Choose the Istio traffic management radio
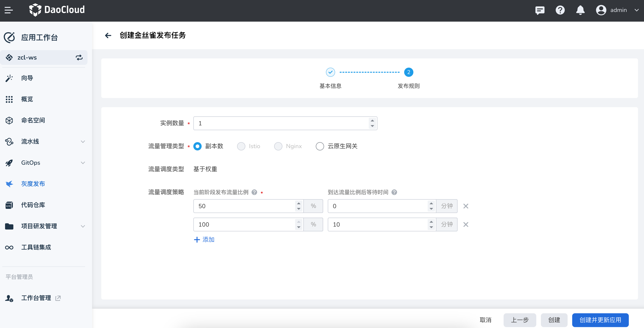This screenshot has height=328, width=644. (241, 146)
